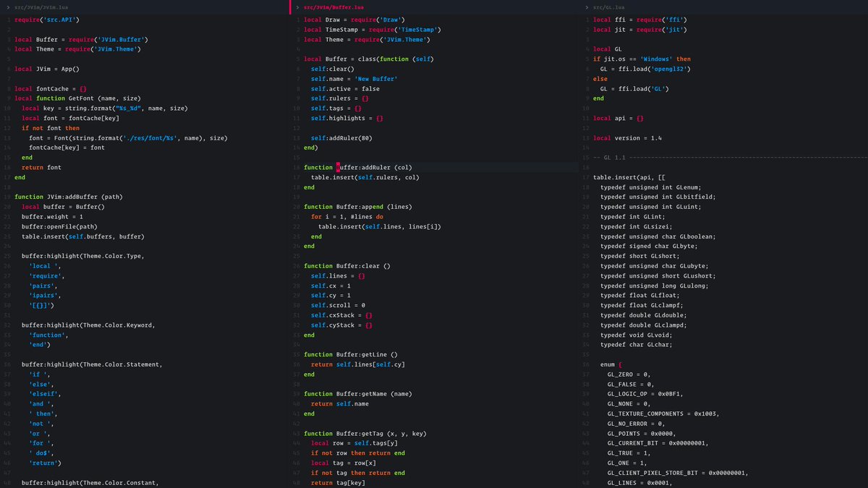The height and width of the screenshot is (488, 868).
Task: Click the 'enum {' line
Action: click(611, 364)
